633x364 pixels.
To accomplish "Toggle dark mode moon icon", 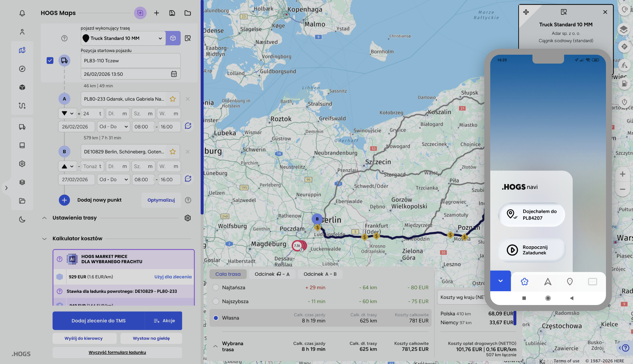I will [x=22, y=219].
